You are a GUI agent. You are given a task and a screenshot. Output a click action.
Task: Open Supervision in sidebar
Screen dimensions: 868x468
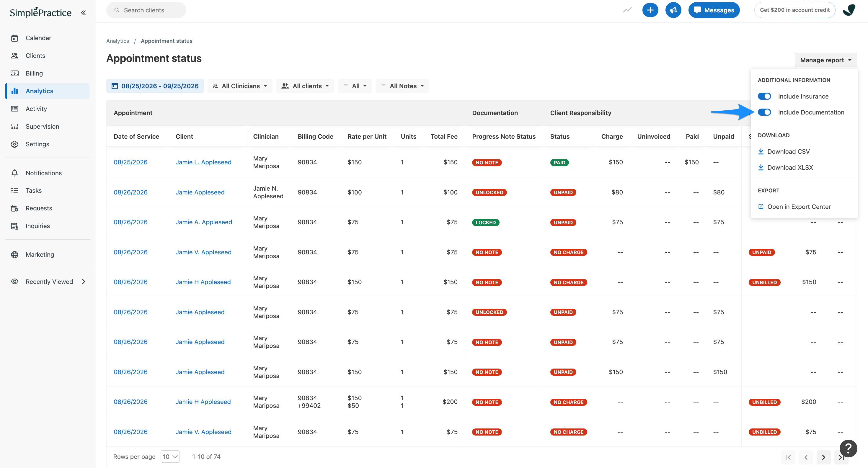coord(48,127)
